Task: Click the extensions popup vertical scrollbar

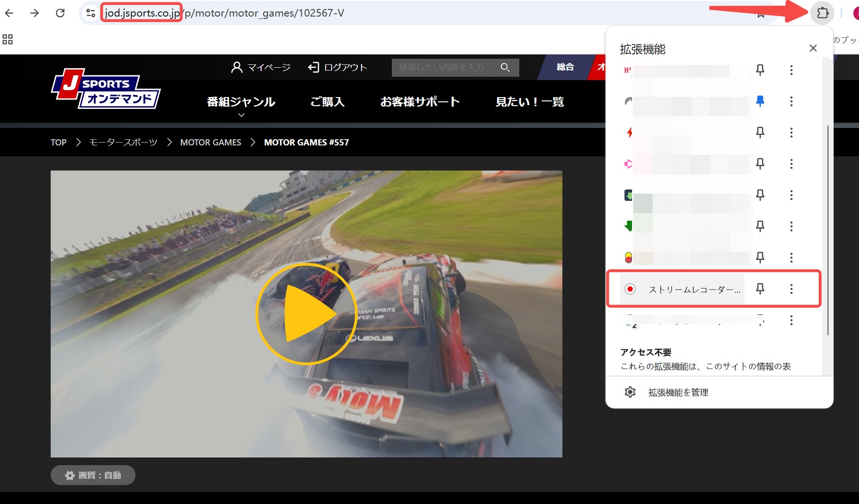Action: [828, 230]
